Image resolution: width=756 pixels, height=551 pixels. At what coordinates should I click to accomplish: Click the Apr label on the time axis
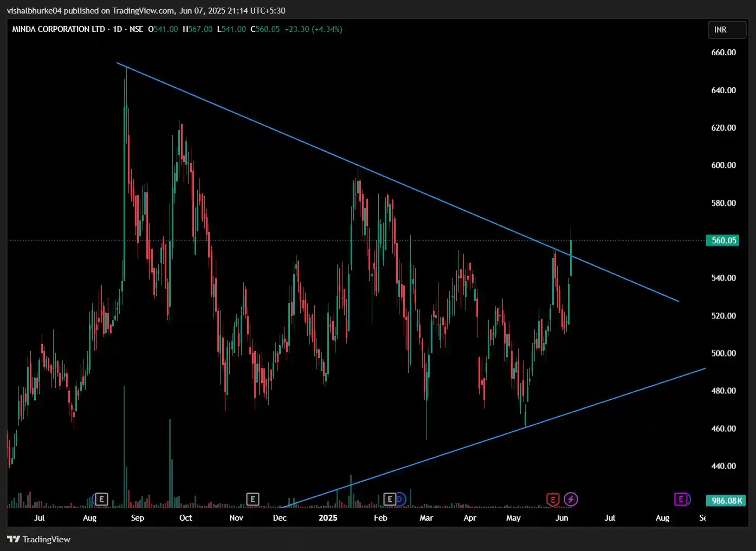[x=470, y=518]
